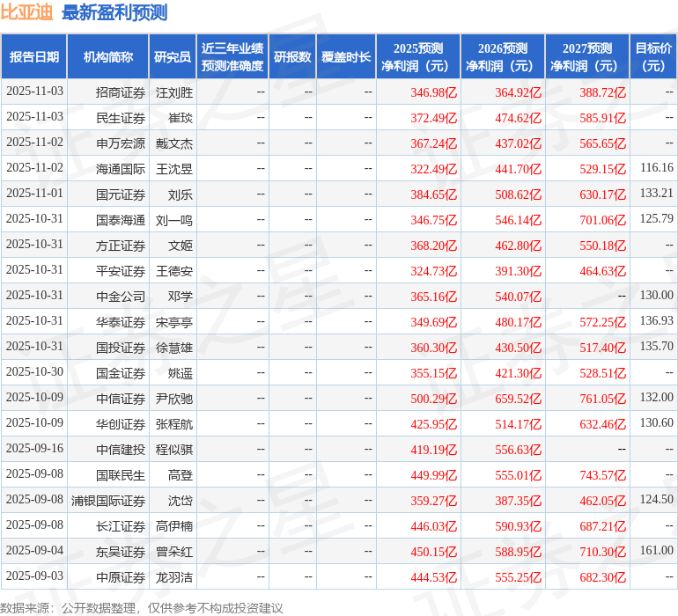The width and height of the screenshot is (678, 616).
Task: Click the 研报数 column header
Action: [x=292, y=56]
